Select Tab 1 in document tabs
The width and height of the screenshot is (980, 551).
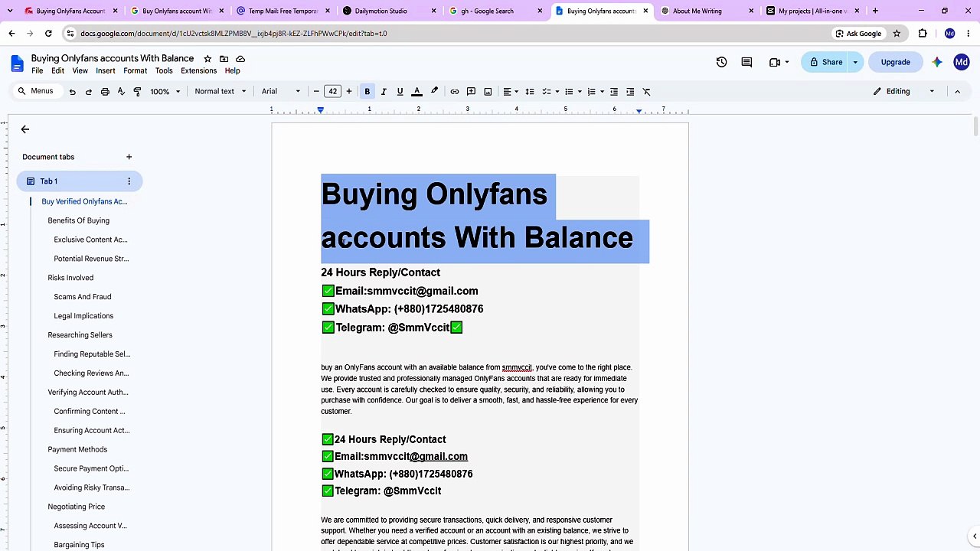80,181
